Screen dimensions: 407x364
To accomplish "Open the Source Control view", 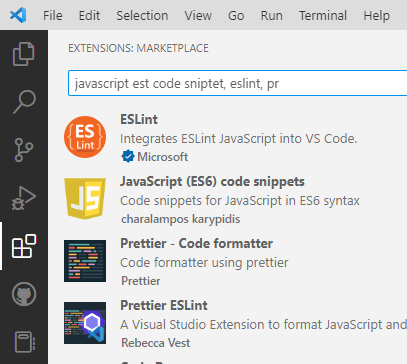I will click(x=24, y=150).
